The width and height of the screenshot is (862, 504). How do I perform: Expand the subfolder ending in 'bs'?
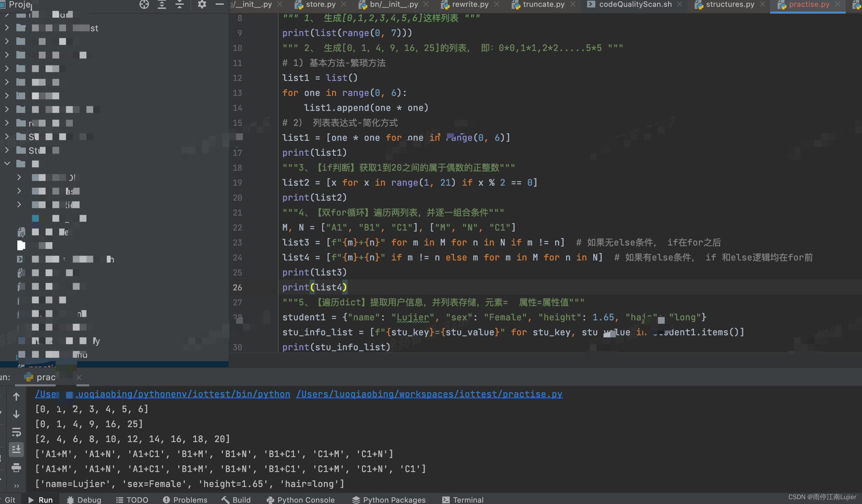pyautogui.click(x=19, y=191)
